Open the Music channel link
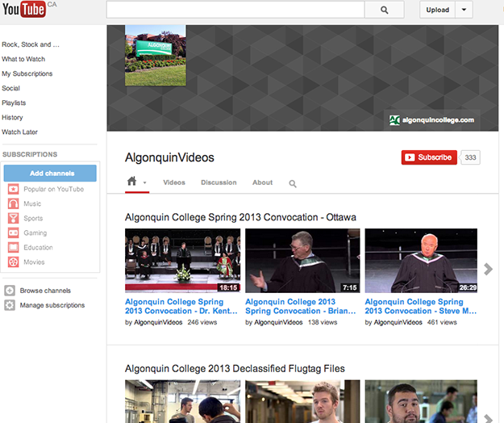Viewport: 504px width, 423px height. (x=32, y=203)
